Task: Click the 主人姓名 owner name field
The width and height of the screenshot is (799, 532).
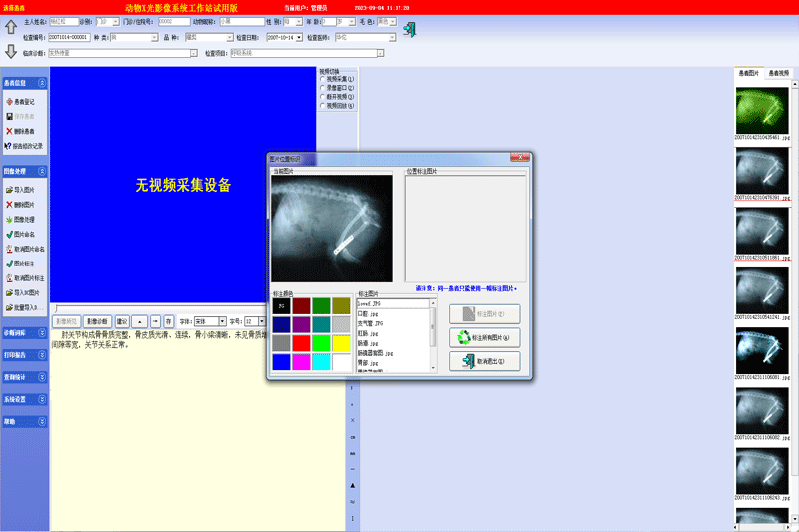Action: [x=64, y=21]
